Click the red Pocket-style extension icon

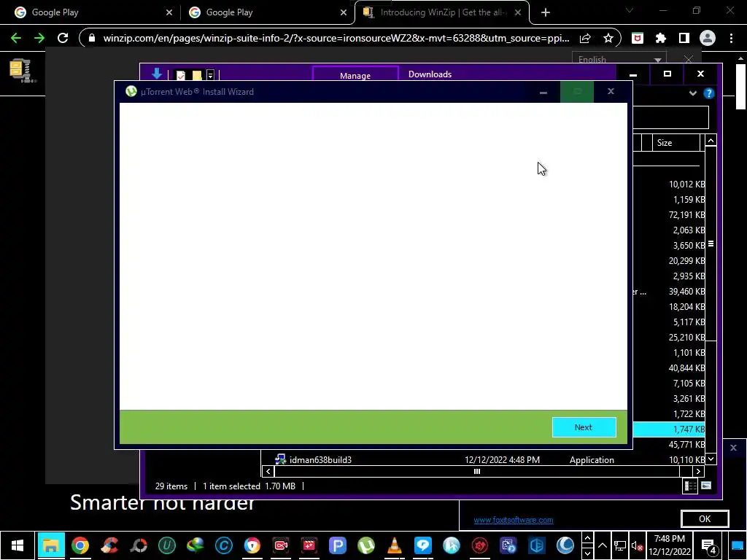point(638,38)
